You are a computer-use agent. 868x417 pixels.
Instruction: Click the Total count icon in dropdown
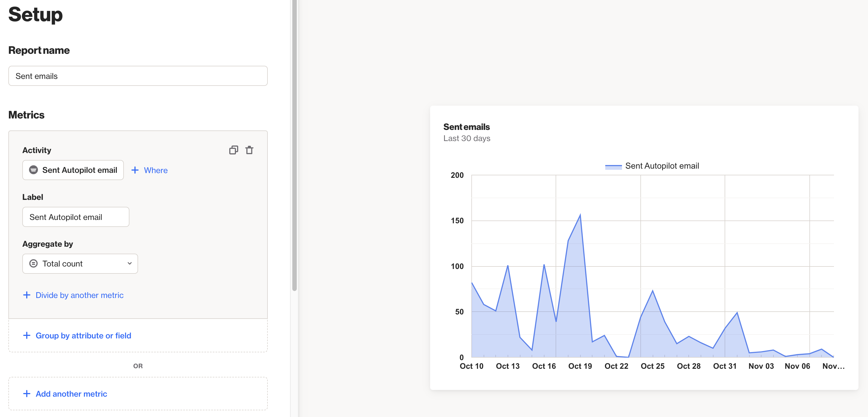tap(33, 264)
